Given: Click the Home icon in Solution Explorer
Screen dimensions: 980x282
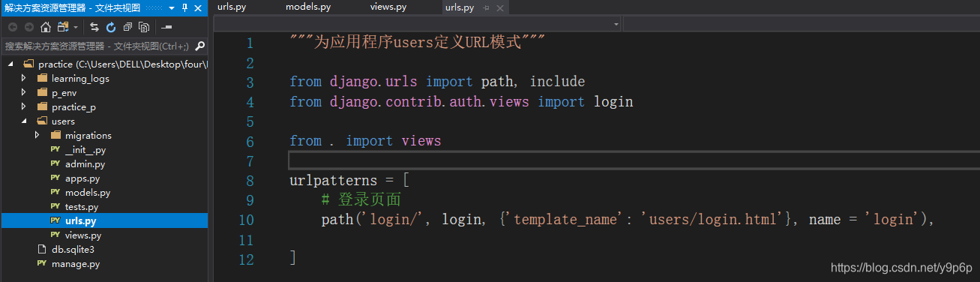Looking at the screenshot, I should [x=46, y=27].
